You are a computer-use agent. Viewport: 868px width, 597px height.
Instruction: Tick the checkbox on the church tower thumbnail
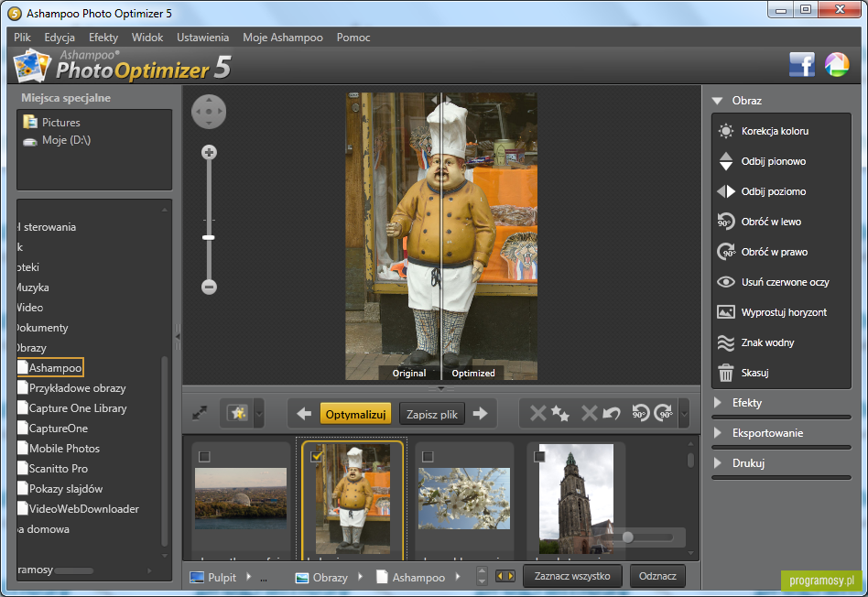coord(539,456)
